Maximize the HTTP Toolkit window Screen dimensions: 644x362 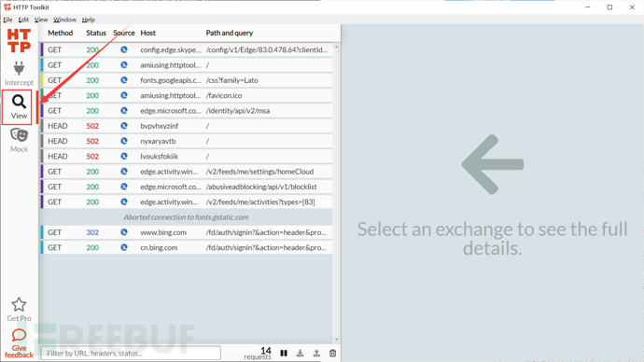pyautogui.click(x=609, y=7)
